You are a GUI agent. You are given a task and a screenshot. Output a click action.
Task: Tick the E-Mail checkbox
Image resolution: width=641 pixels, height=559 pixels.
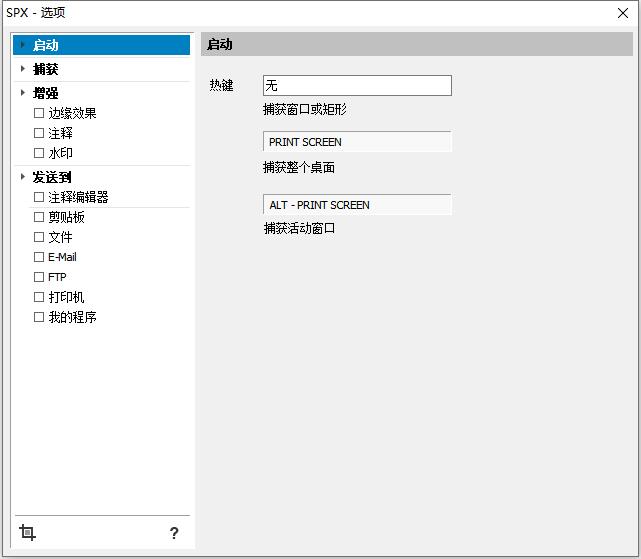click(39, 257)
